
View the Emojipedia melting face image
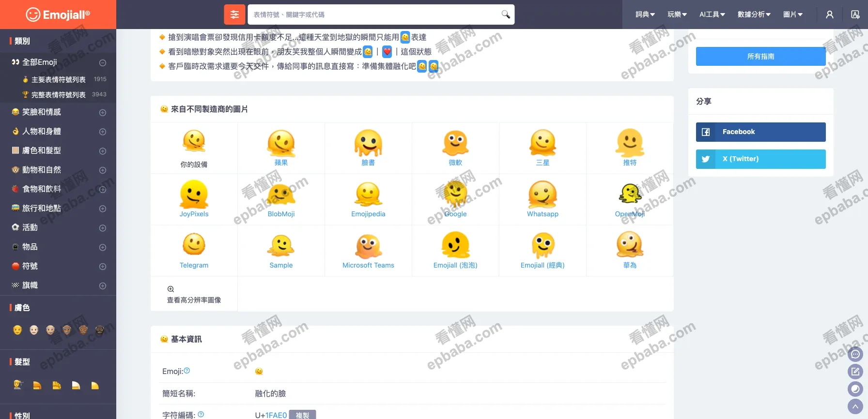368,195
